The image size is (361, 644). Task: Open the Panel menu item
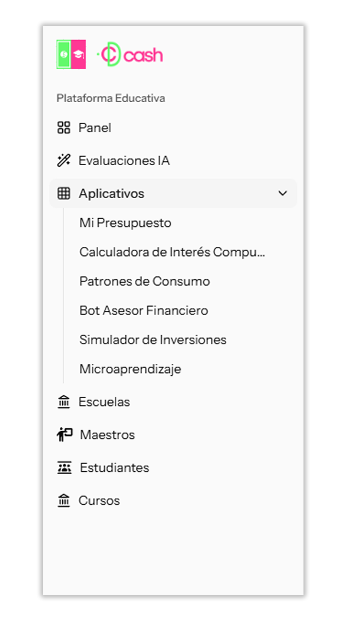95,127
